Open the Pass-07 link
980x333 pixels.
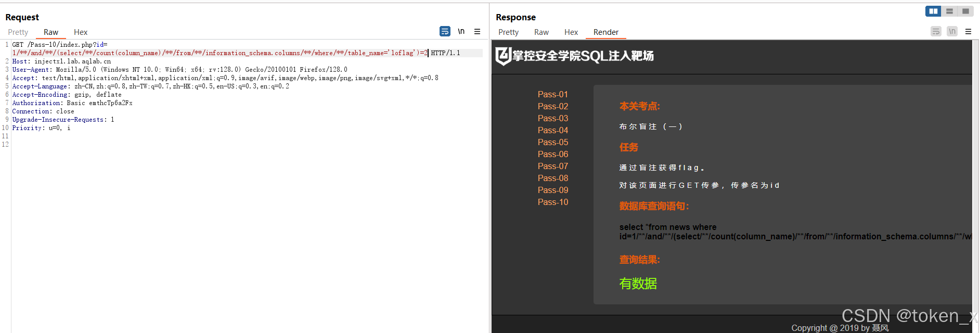tap(553, 166)
